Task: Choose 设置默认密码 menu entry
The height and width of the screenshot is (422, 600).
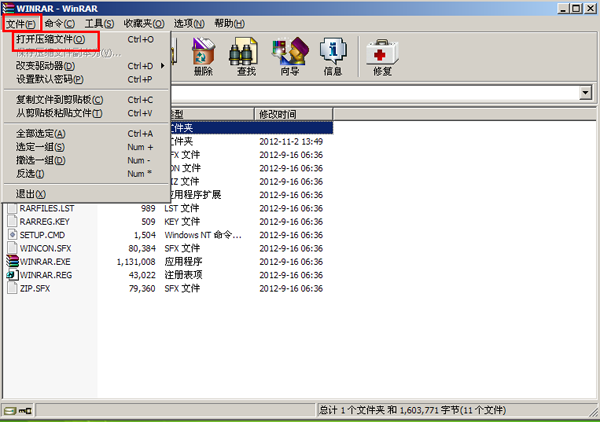Action: [50, 79]
